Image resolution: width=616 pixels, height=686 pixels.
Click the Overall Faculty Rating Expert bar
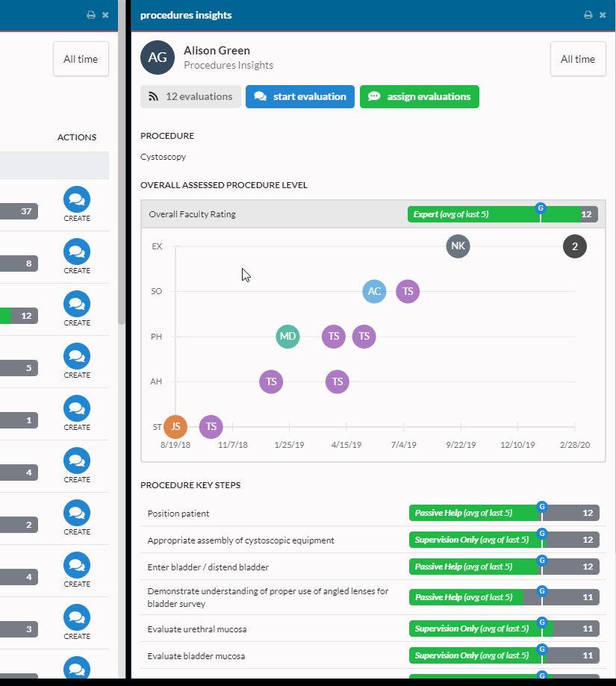coord(503,214)
